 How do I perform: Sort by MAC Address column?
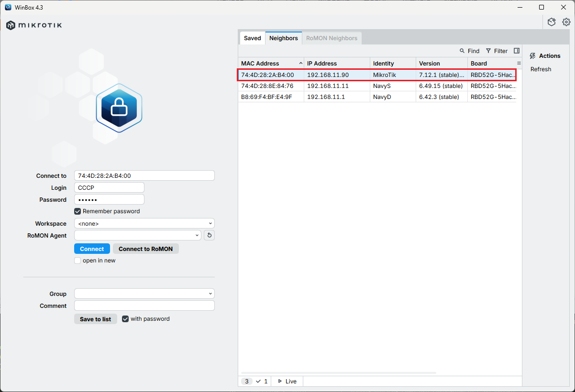pyautogui.click(x=271, y=63)
